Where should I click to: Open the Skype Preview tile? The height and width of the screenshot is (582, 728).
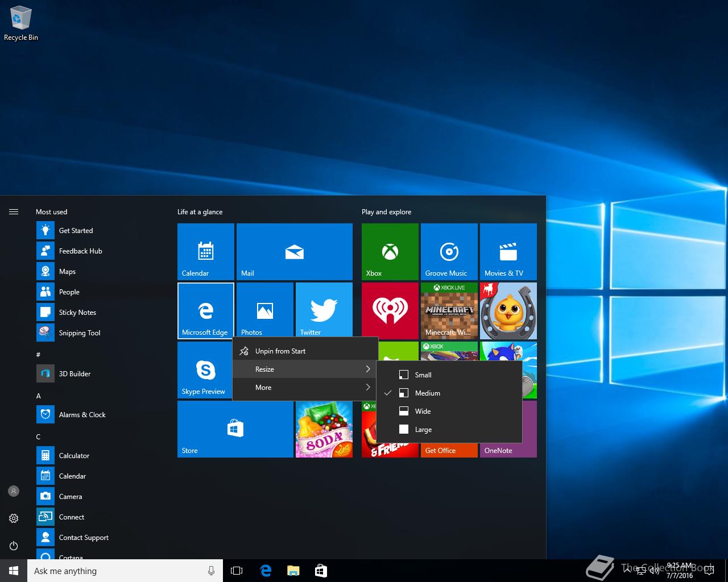coord(205,370)
